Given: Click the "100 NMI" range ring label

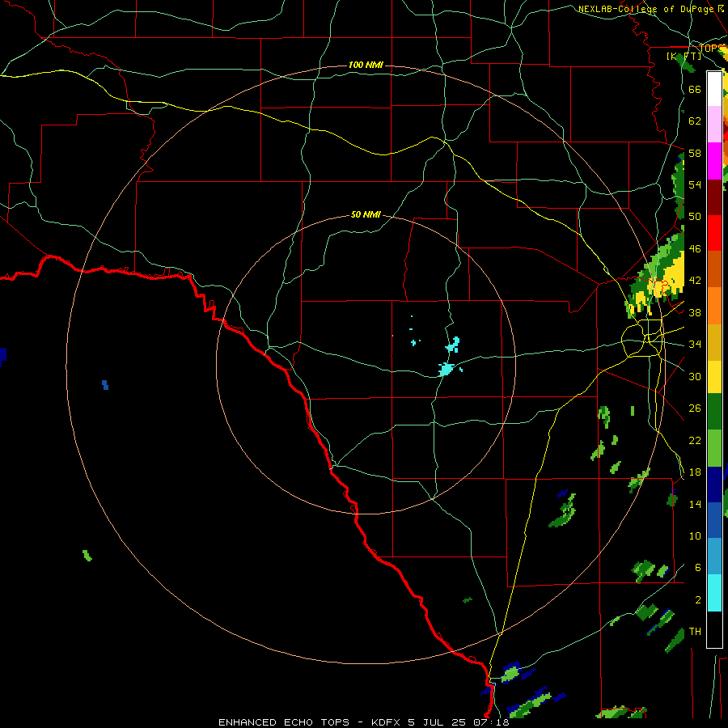Looking at the screenshot, I should point(366,65).
